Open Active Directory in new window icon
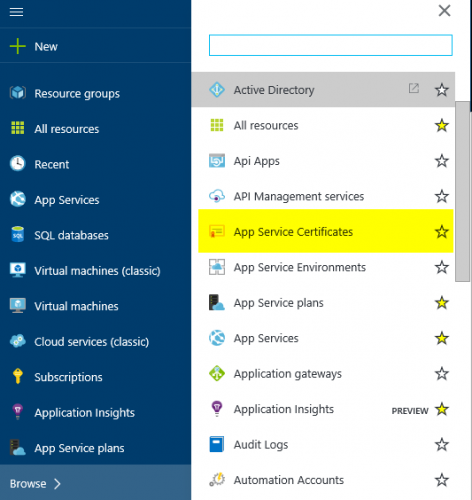Image resolution: width=472 pixels, height=500 pixels. [414, 88]
